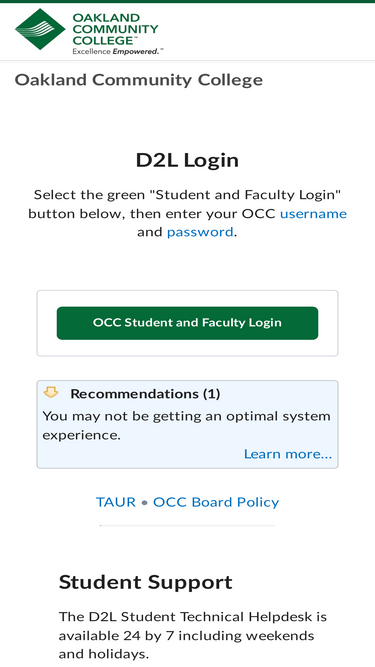Screen dimensions: 375x667
Task: Follow the blue password link
Action: click(x=200, y=232)
